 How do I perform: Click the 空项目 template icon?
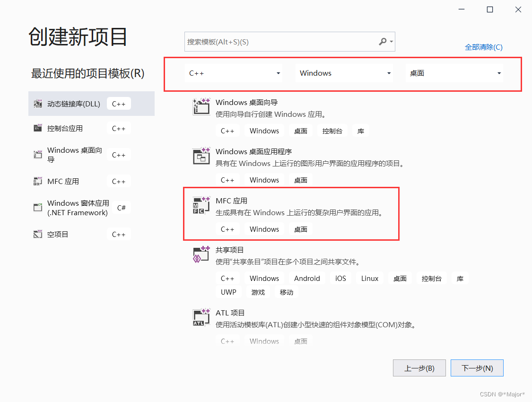38,234
